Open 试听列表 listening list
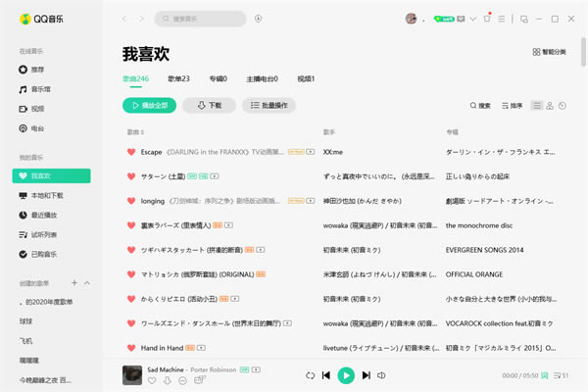 pyautogui.click(x=38, y=234)
